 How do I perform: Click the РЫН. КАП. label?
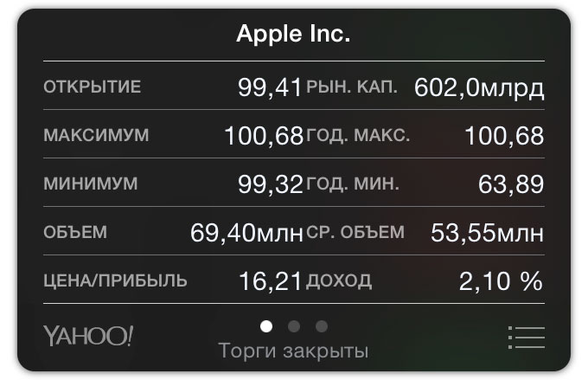pyautogui.click(x=352, y=87)
